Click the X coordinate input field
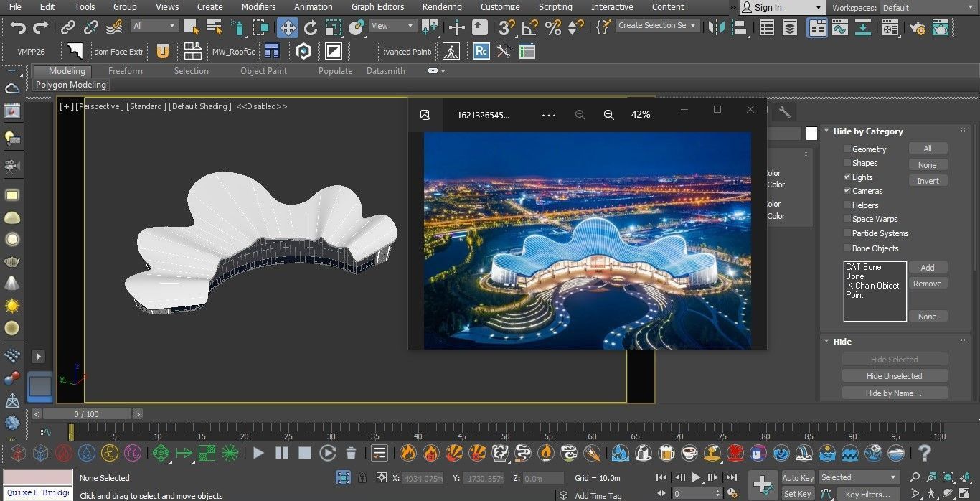 point(423,478)
